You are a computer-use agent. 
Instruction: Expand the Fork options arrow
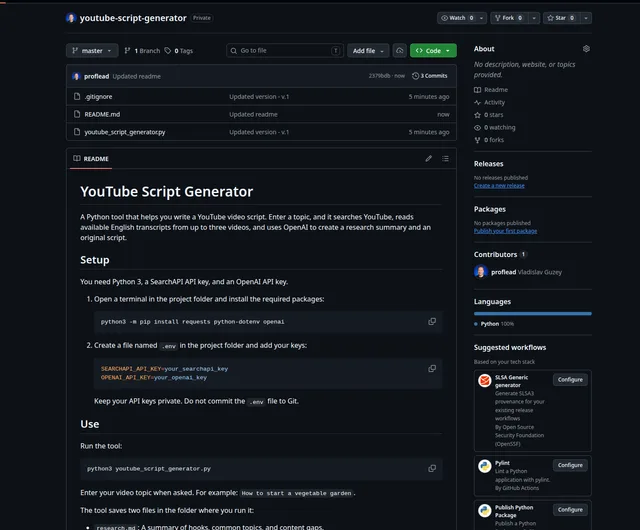[534, 18]
